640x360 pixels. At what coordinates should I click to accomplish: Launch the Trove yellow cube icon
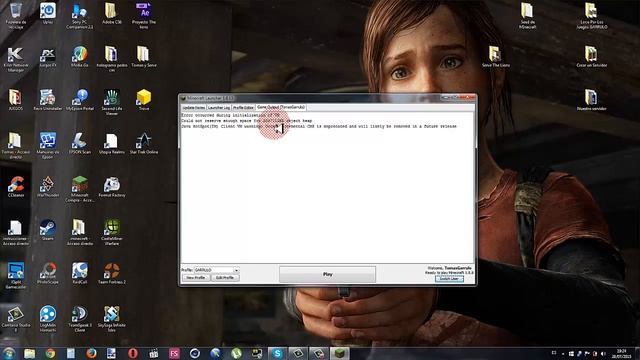tap(144, 100)
